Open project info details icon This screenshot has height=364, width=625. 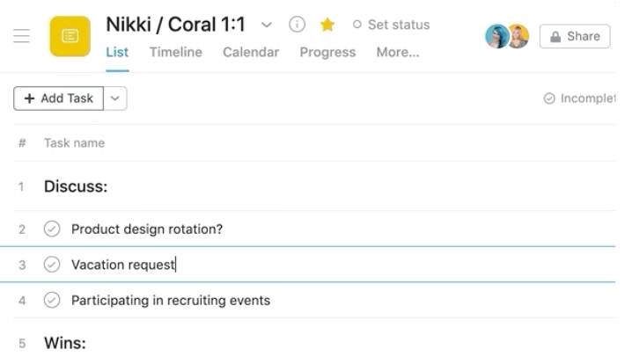298,25
